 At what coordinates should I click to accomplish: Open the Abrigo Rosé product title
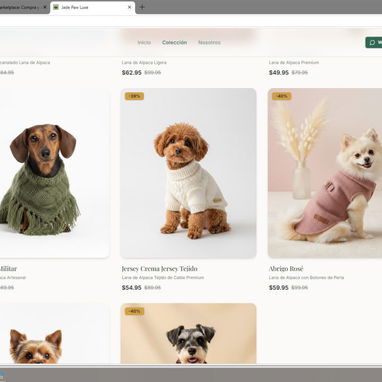[286, 268]
